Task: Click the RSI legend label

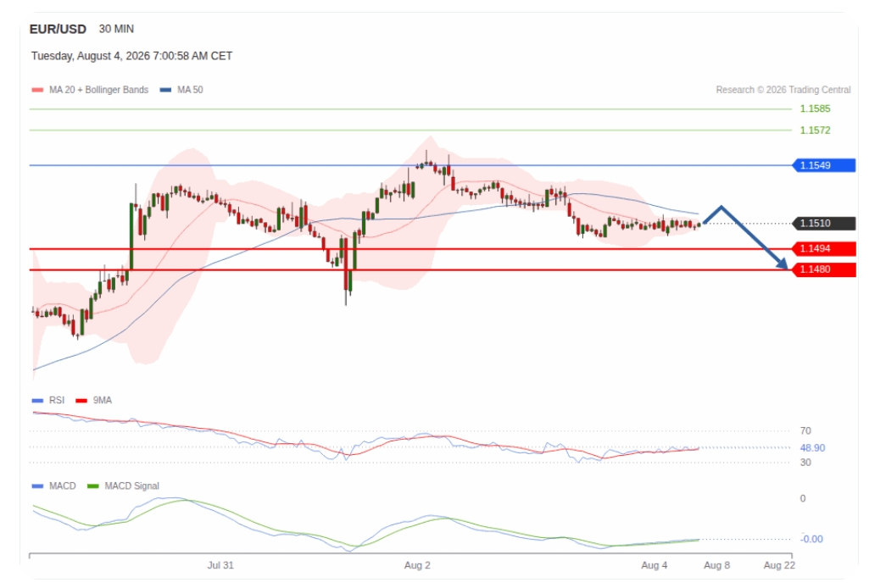Action: point(57,400)
